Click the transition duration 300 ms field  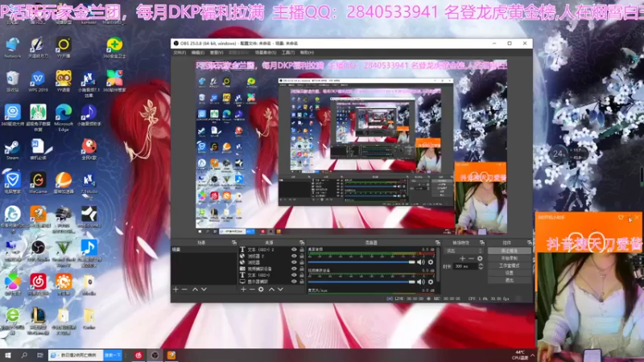pyautogui.click(x=465, y=266)
